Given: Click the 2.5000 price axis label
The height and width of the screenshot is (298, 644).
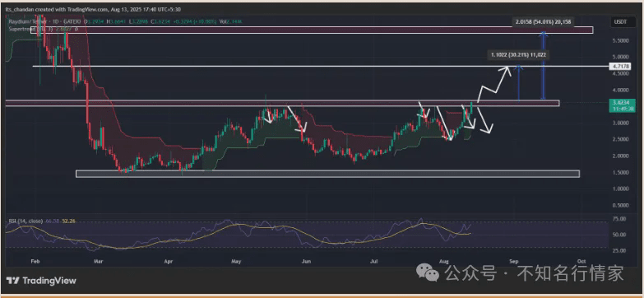Looking at the screenshot, I should pos(621,139).
